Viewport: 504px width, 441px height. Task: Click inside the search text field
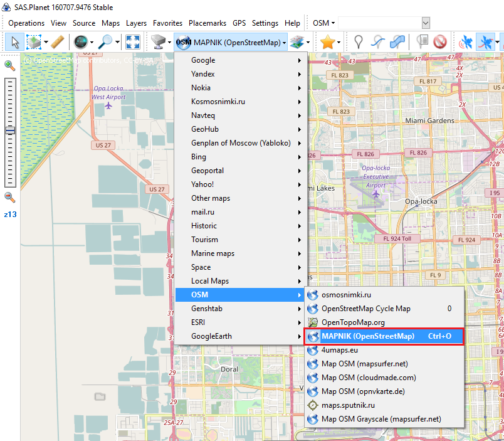click(380, 23)
